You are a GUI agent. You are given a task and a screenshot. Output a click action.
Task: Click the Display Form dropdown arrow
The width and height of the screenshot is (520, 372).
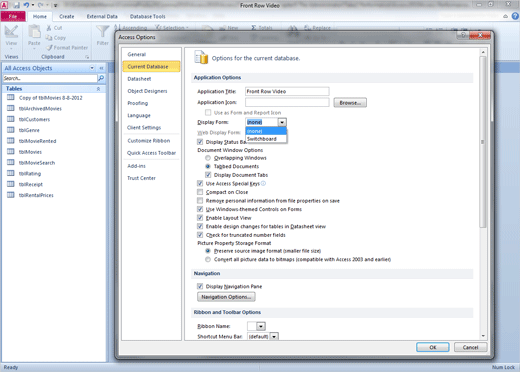tap(282, 122)
